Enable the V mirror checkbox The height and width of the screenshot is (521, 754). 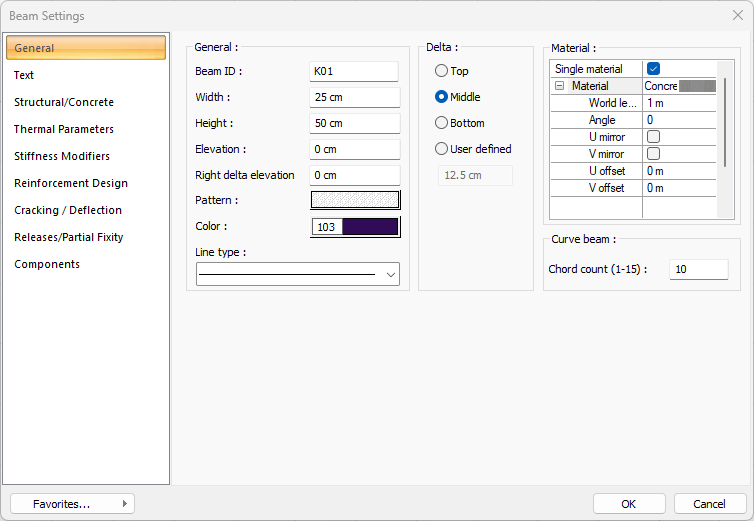[x=653, y=154]
